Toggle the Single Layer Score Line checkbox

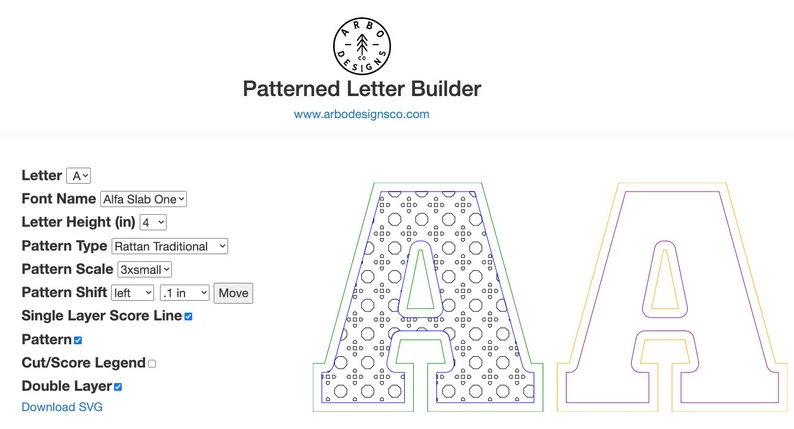click(x=188, y=316)
